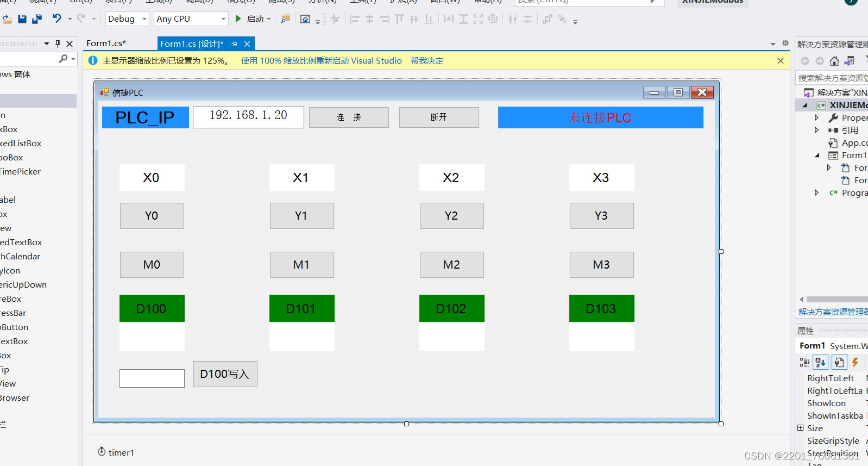Viewport: 868px width, 466px height.
Task: Open the Undo history dropdown arrow
Action: click(x=70, y=19)
